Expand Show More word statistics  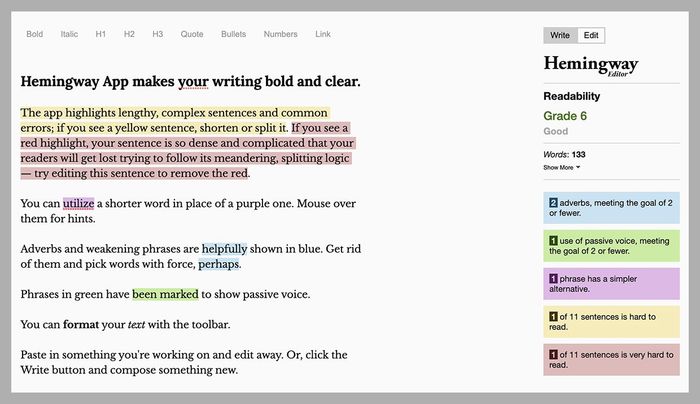(x=562, y=167)
